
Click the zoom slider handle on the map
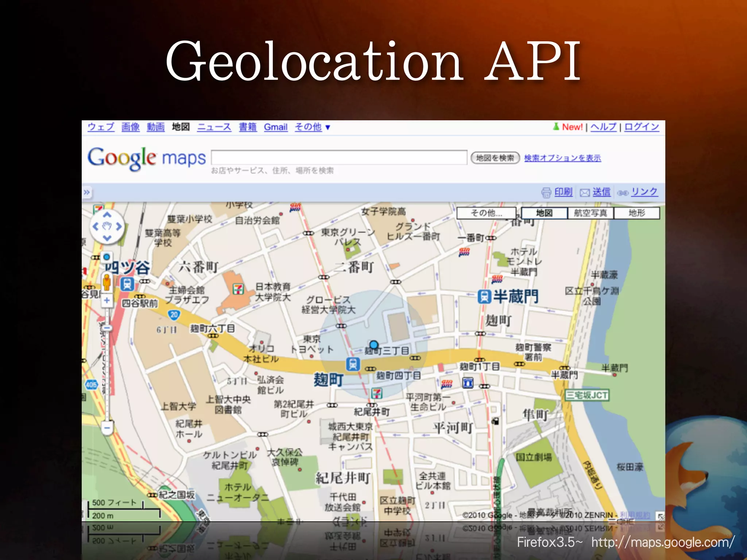pyautogui.click(x=107, y=328)
